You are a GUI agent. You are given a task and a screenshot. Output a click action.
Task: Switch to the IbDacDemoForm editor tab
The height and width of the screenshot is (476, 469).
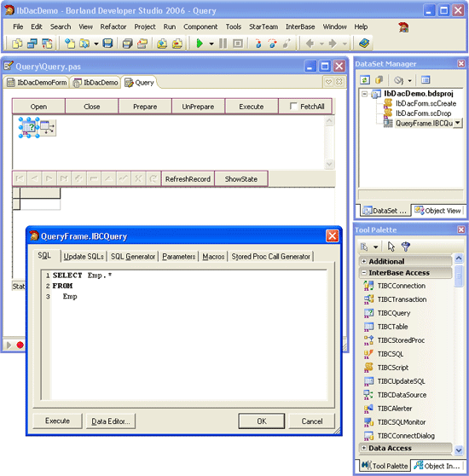pyautogui.click(x=37, y=83)
